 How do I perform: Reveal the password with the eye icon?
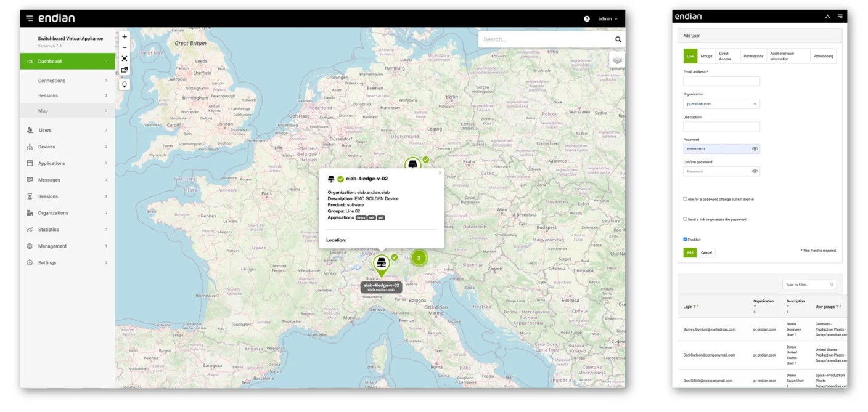pos(755,148)
